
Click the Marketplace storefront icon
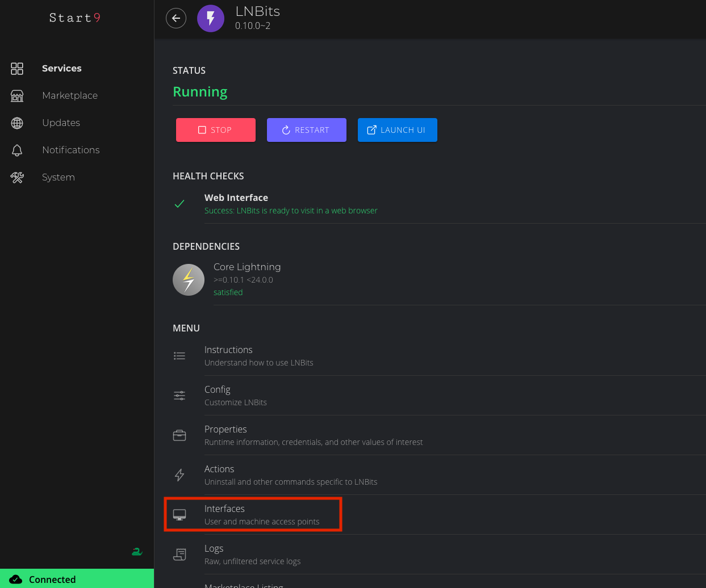click(x=17, y=96)
